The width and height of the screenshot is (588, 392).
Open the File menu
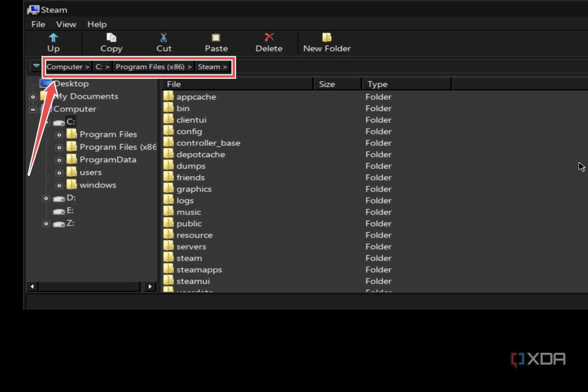coord(38,24)
